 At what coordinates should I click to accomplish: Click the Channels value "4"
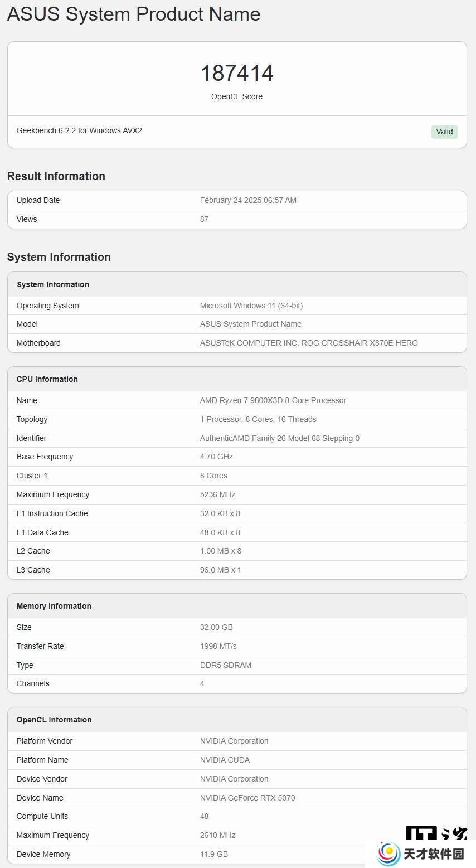[202, 683]
